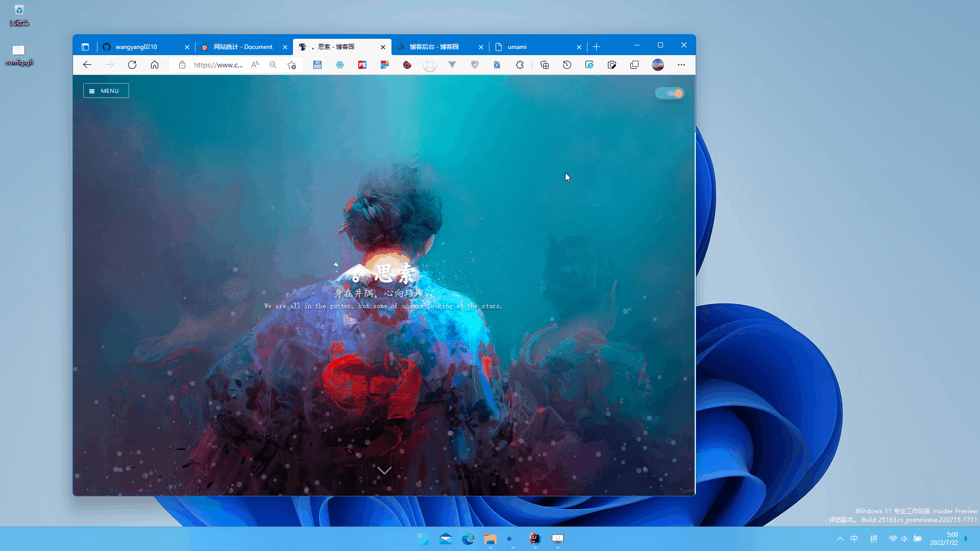This screenshot has height=551, width=980.
Task: Open the browser profile avatar
Action: pos(658,65)
